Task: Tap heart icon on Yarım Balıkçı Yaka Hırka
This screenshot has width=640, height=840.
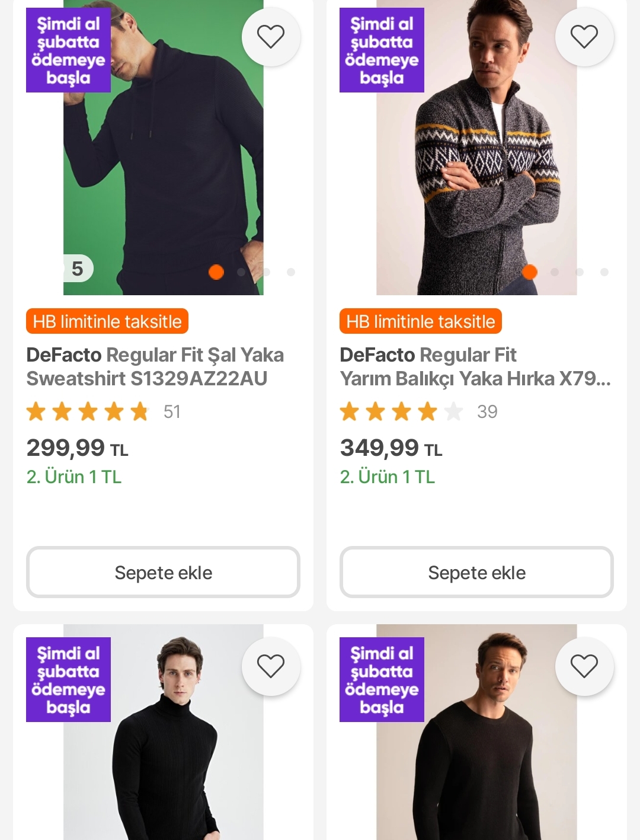Action: [x=584, y=37]
